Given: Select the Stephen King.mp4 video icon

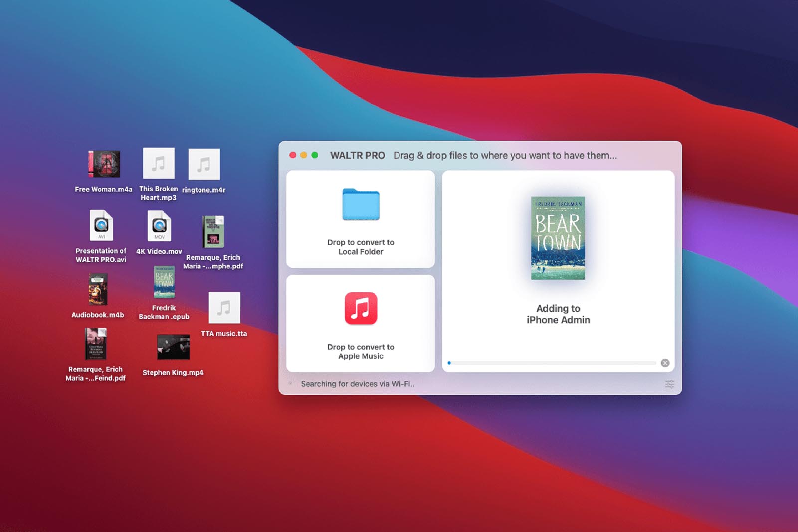Looking at the screenshot, I should click(x=173, y=347).
